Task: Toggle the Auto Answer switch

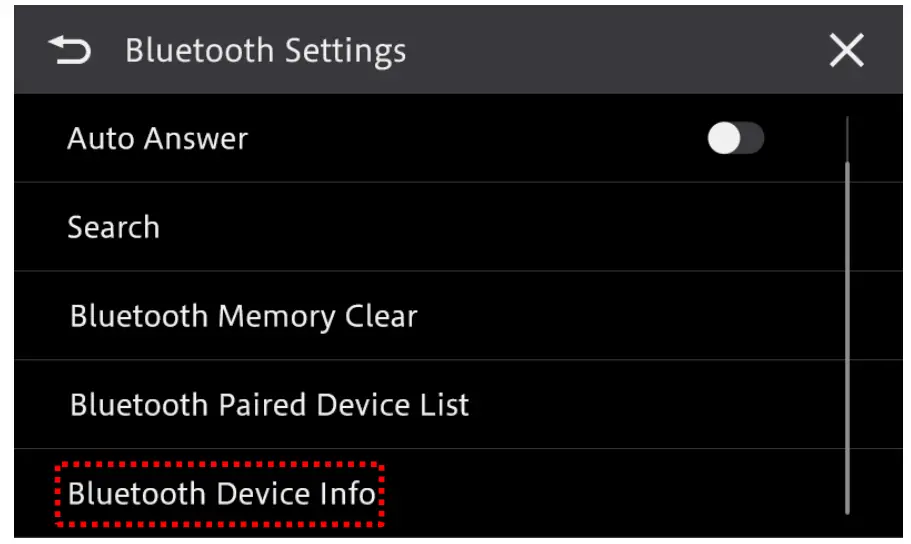Action: click(x=735, y=139)
